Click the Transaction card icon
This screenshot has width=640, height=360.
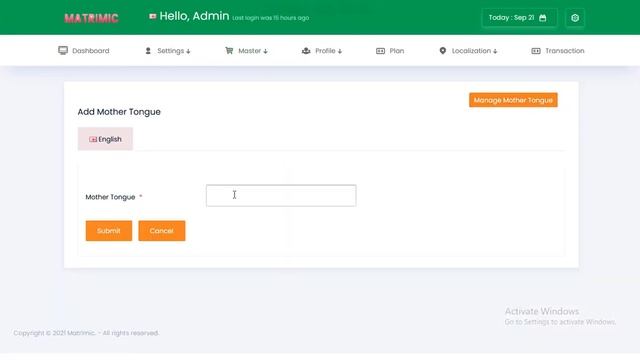pos(536,51)
